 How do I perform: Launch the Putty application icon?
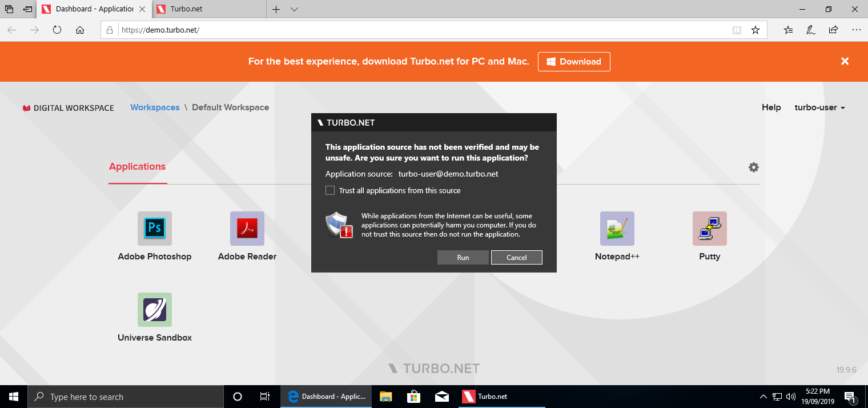(709, 229)
